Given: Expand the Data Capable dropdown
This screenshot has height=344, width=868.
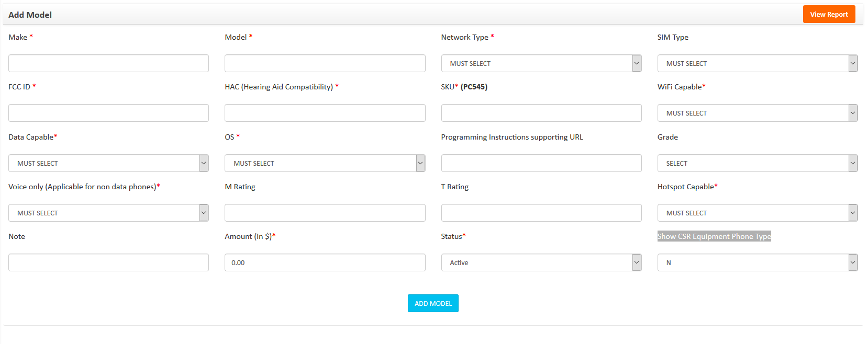Looking at the screenshot, I should tap(108, 163).
